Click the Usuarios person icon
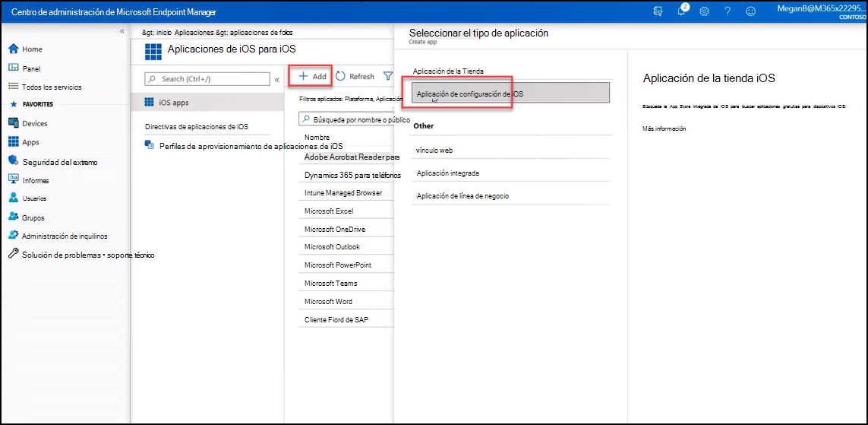 [14, 198]
